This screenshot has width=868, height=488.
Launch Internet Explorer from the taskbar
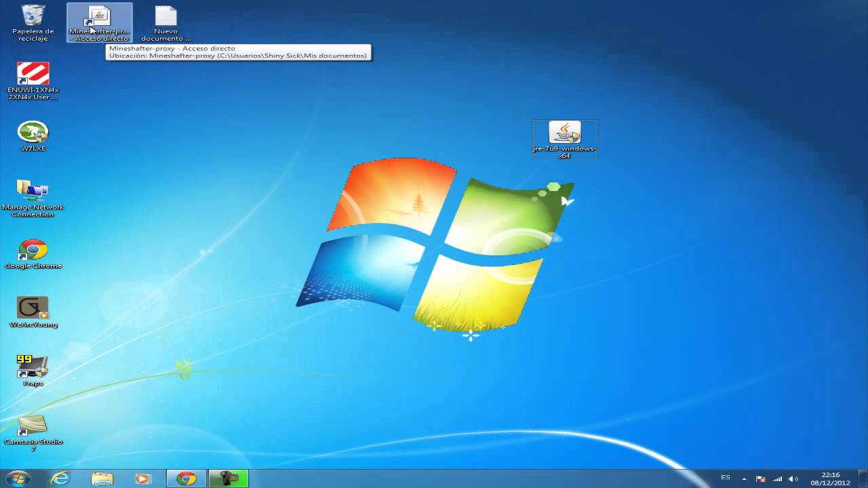pos(60,479)
